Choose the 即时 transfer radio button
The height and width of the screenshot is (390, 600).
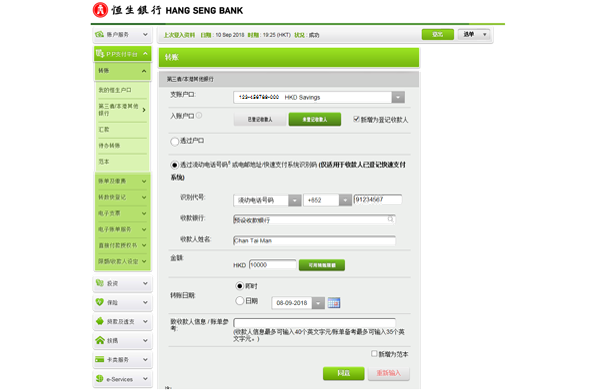pos(240,286)
